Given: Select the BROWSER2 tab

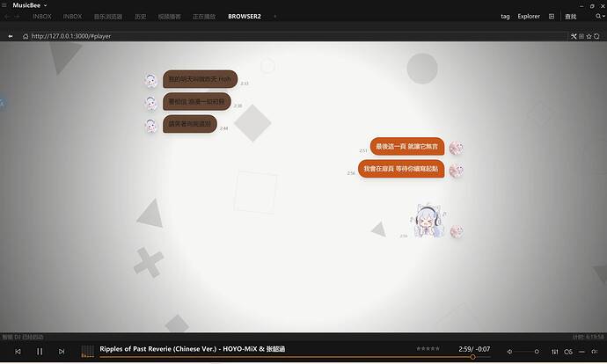Looking at the screenshot, I should [245, 17].
